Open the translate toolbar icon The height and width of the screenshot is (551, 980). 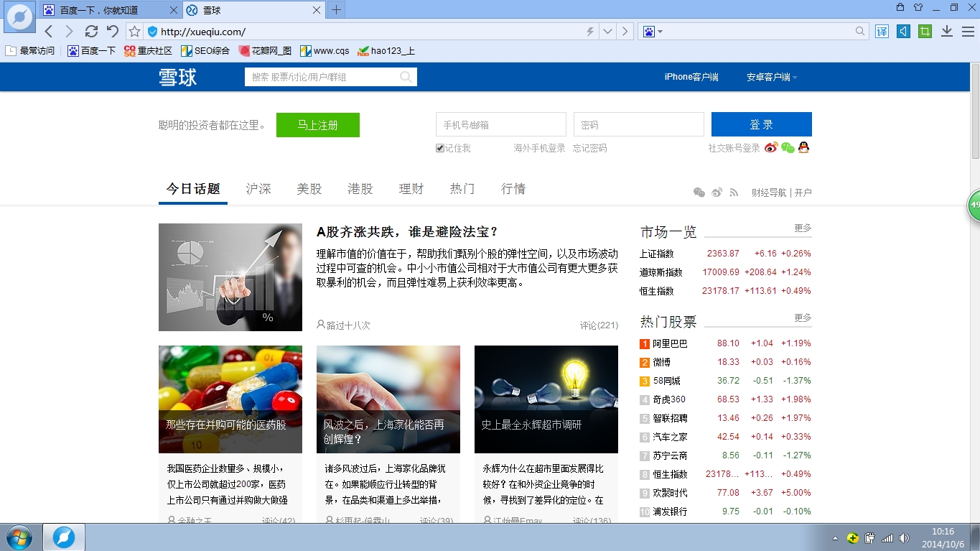[882, 32]
